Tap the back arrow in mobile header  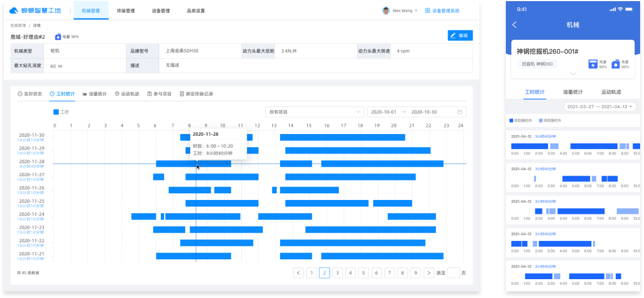pyautogui.click(x=515, y=25)
